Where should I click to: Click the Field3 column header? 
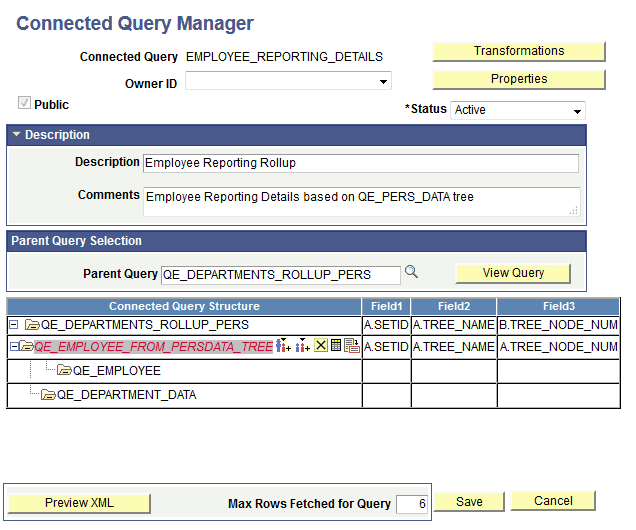coord(559,307)
